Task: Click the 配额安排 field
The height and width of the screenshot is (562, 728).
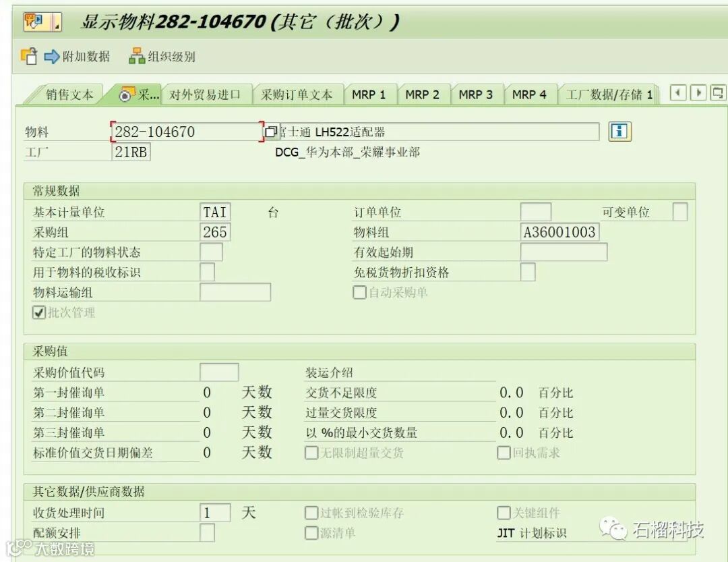Action: [208, 533]
